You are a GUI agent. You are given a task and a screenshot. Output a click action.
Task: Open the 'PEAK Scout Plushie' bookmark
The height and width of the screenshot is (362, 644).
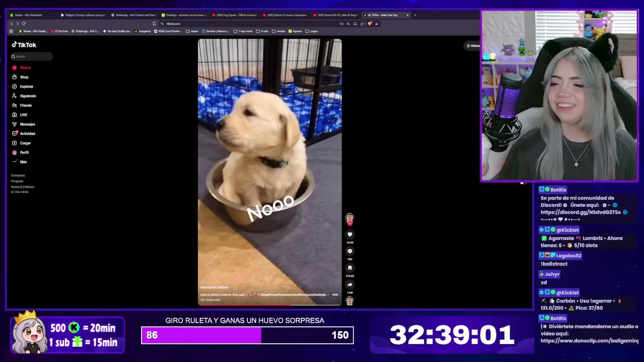pos(168,31)
